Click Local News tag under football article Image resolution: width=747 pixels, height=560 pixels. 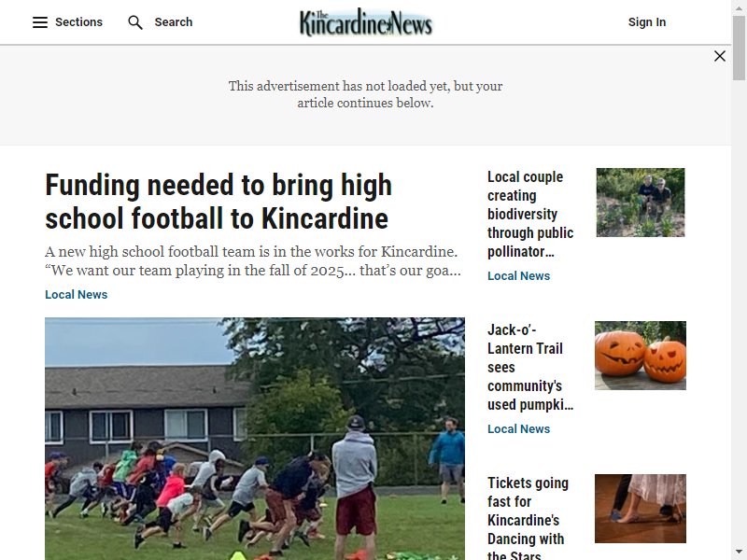[77, 295]
